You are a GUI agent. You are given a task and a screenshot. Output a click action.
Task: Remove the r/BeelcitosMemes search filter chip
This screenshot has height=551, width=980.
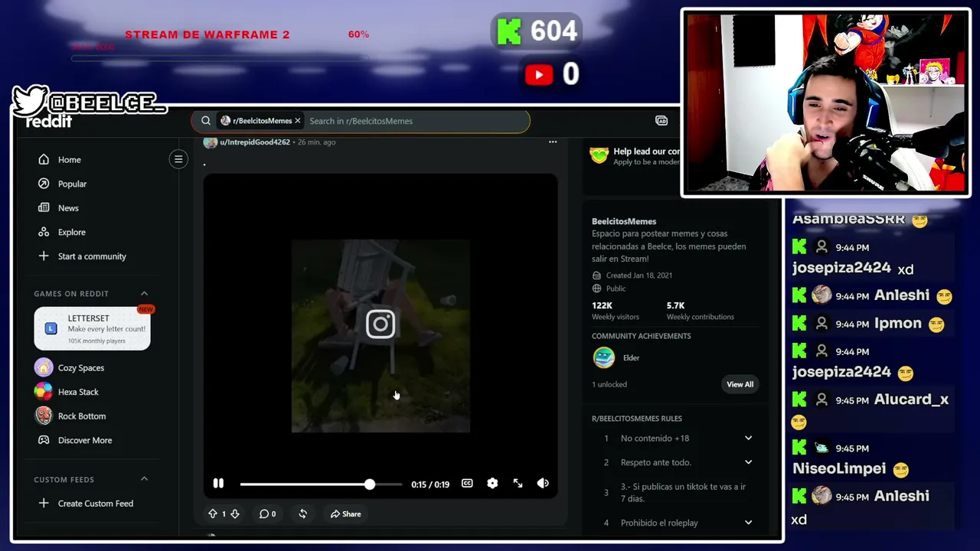coord(298,121)
